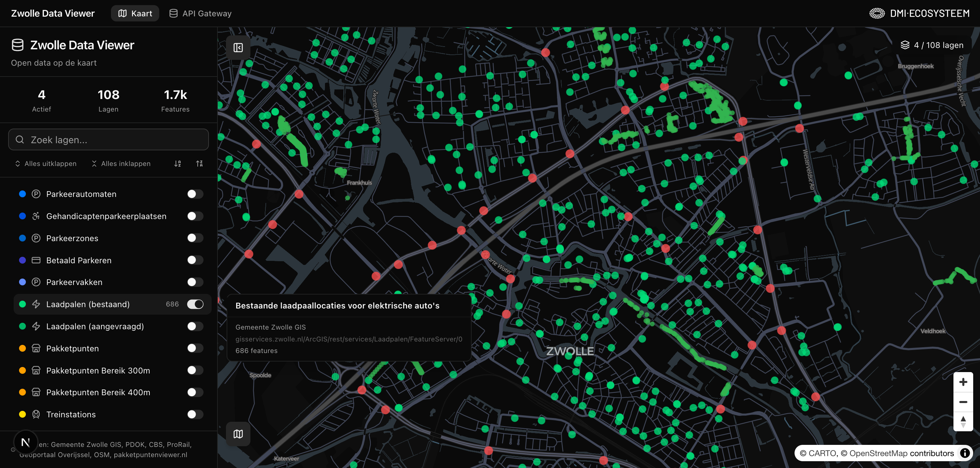Open the basemap switcher icon
980x468 pixels.
tap(238, 434)
